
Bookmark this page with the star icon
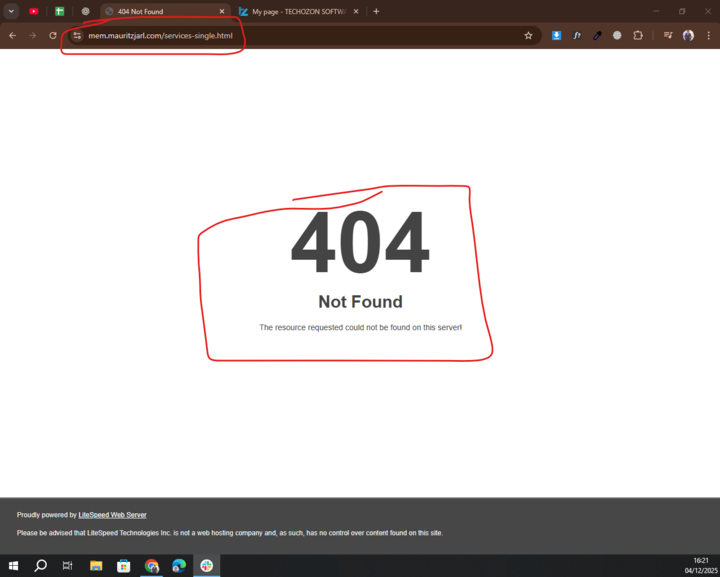[x=528, y=35]
